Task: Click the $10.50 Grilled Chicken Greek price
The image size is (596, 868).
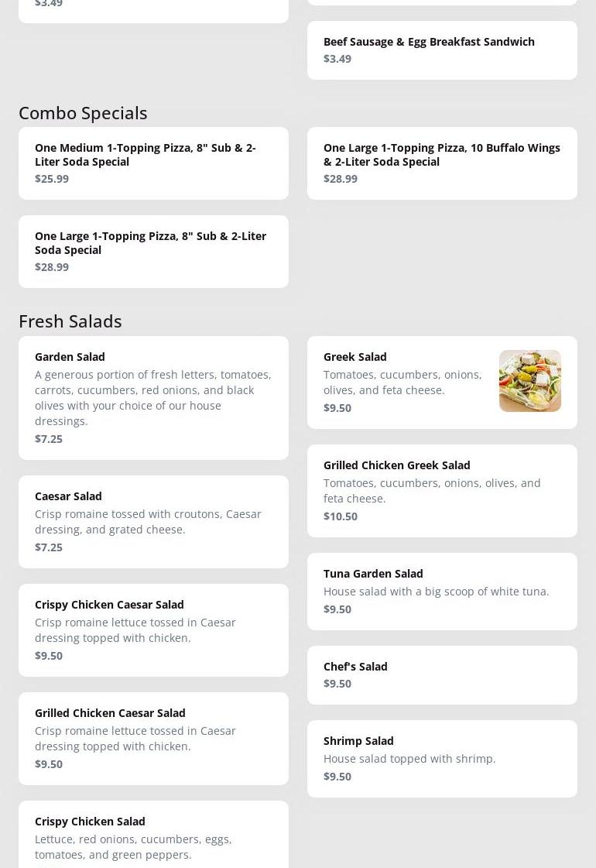Action: point(341,516)
